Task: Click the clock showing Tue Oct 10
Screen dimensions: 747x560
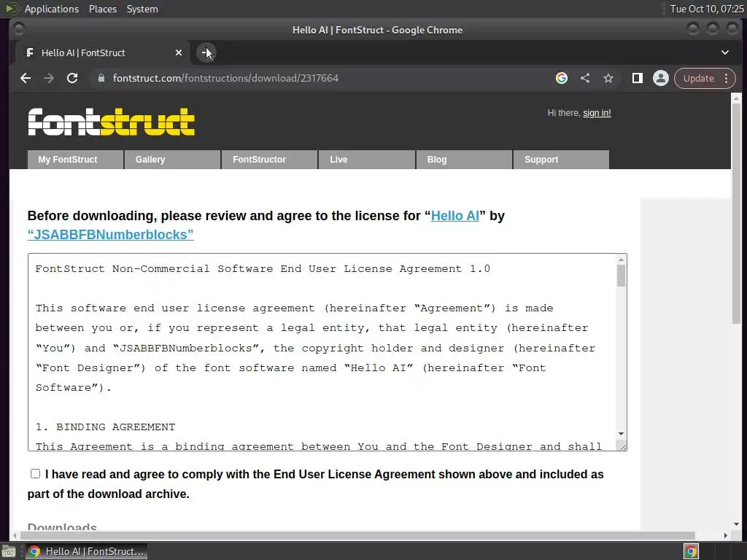Action: (707, 9)
